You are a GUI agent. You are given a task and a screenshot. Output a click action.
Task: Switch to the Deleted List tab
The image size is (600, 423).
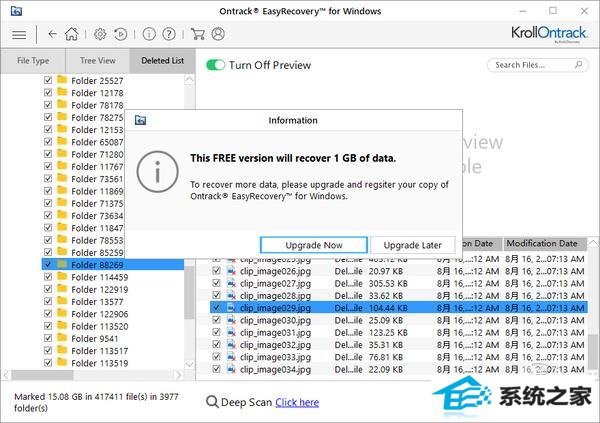(x=163, y=60)
